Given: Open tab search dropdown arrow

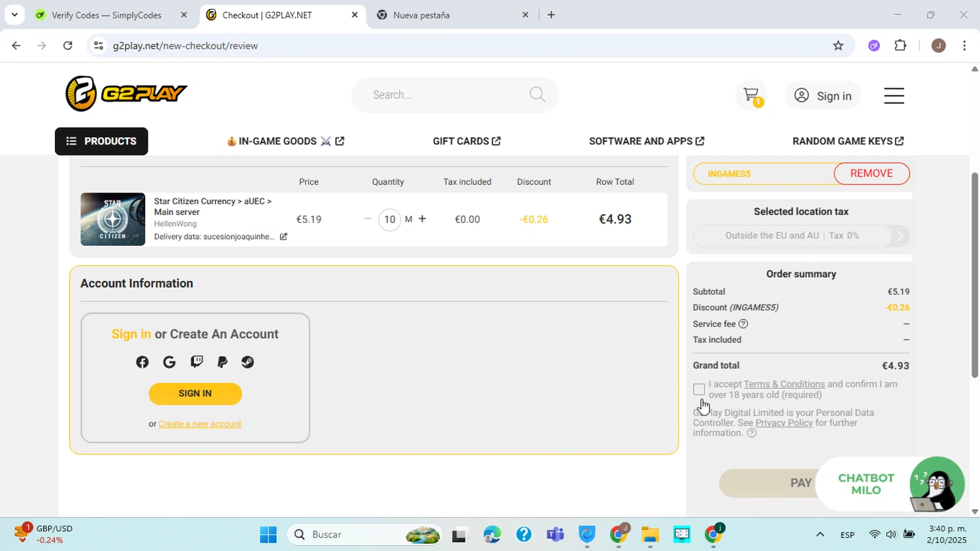Looking at the screenshot, I should point(14,14).
